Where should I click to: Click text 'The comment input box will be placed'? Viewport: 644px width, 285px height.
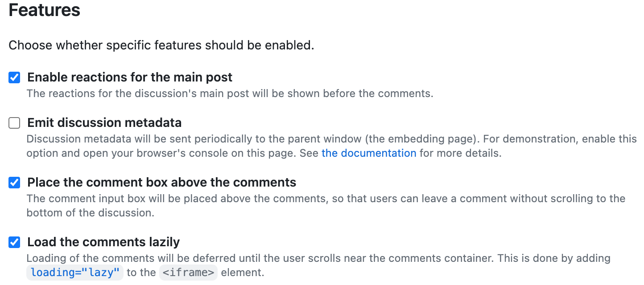134,198
